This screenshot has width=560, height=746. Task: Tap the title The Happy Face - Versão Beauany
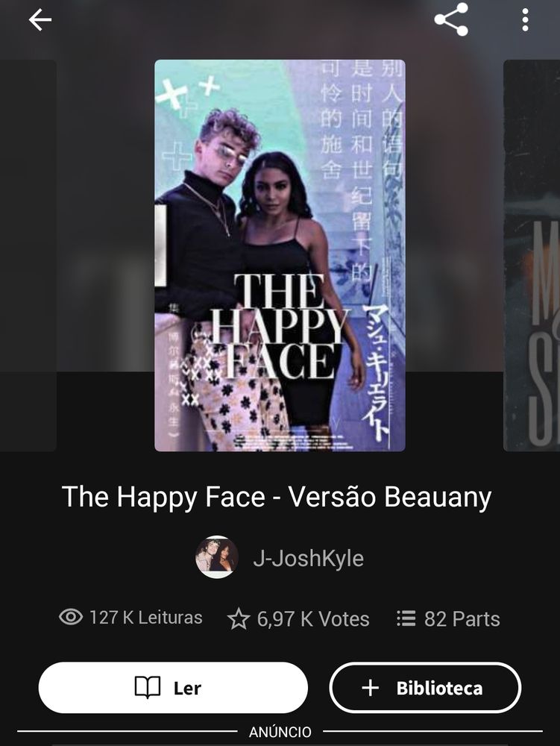click(x=276, y=497)
